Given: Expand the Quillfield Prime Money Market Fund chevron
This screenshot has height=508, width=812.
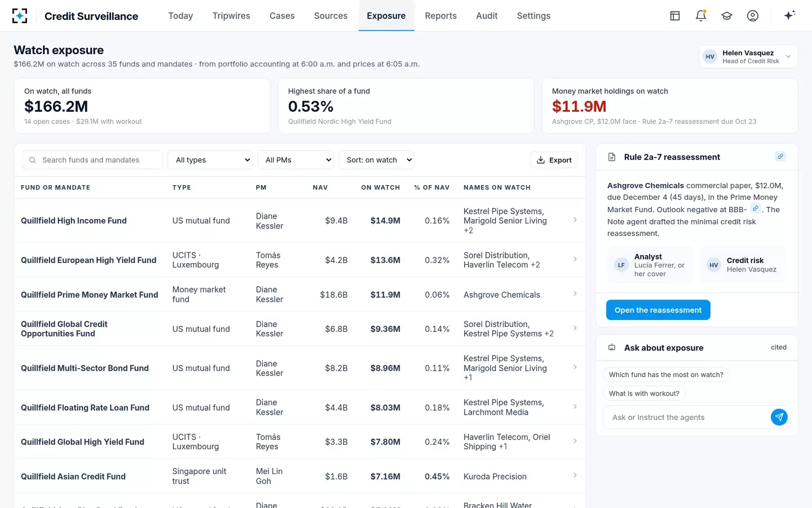Looking at the screenshot, I should (575, 294).
